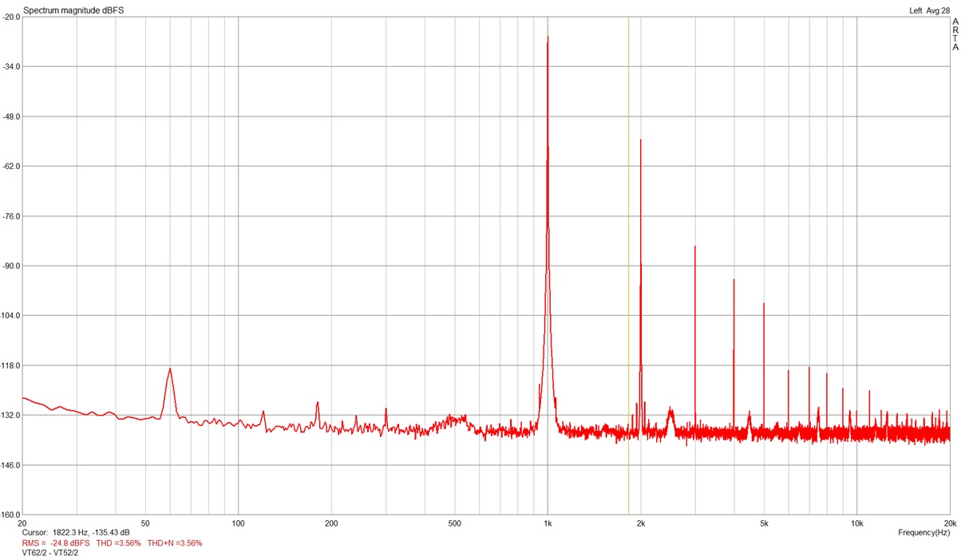Click the 'RMS = -24.8 dBFS' value

57,542
